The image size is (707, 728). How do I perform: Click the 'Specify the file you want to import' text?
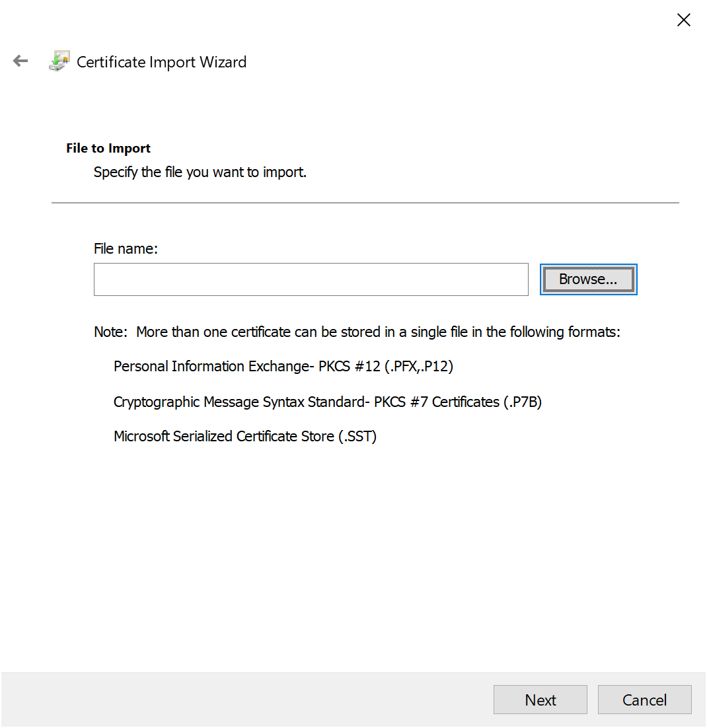(x=200, y=172)
